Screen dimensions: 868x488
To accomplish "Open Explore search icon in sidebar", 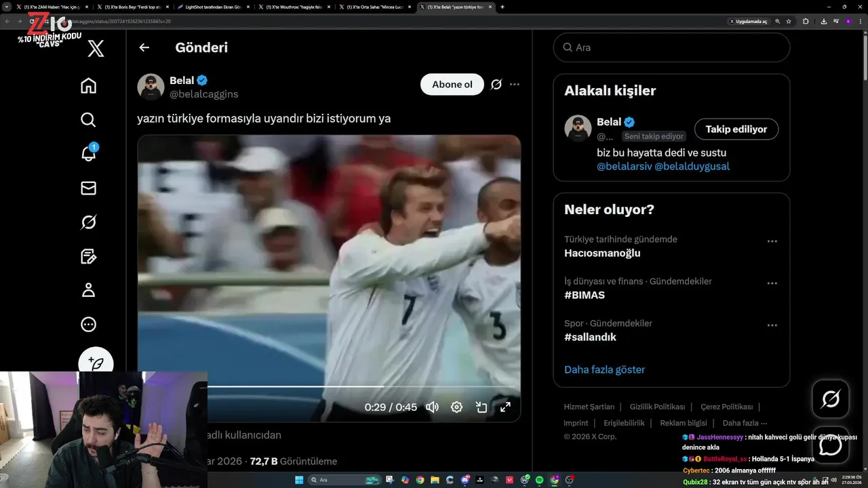I will [88, 120].
